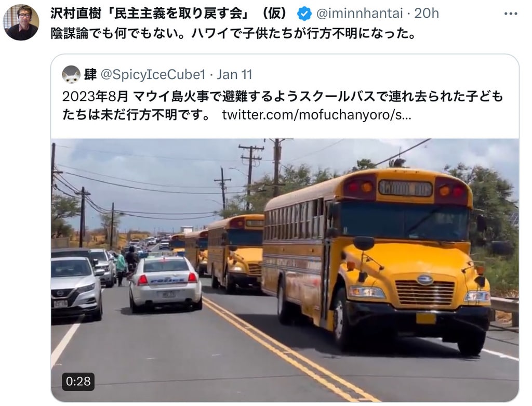Click the blue verified badge icon

click(304, 14)
